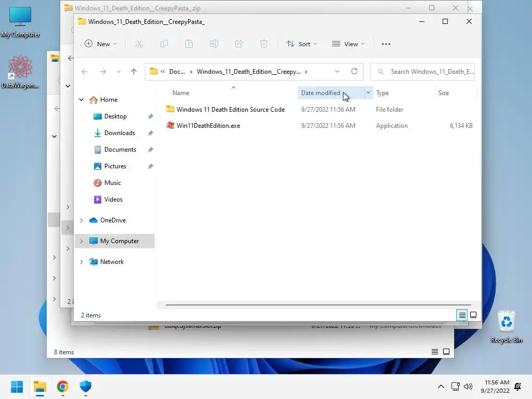Click the search box of front window
Viewport: 532px width, 399px height.
[422, 72]
